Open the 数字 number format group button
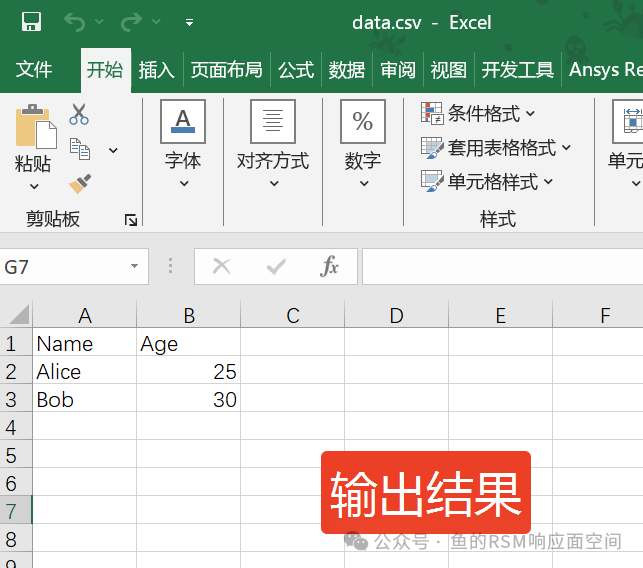Image resolution: width=643 pixels, height=568 pixels. (363, 121)
